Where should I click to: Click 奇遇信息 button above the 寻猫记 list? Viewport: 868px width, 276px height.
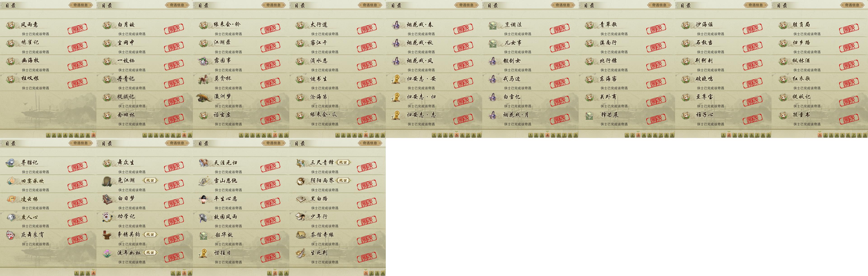coord(81,143)
